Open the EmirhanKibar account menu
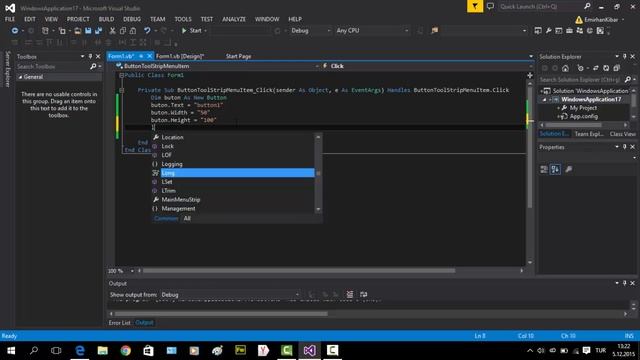Screen dimensions: 640x360 [601, 20]
